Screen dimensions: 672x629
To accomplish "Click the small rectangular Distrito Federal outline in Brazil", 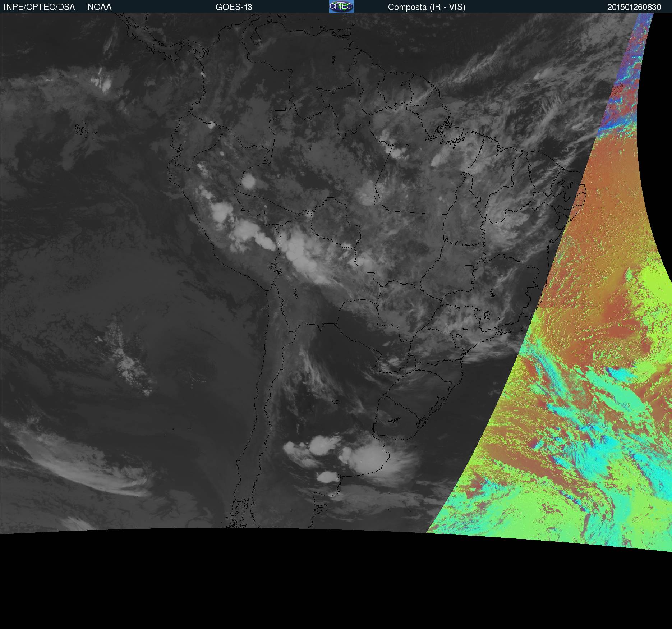I will click(469, 267).
